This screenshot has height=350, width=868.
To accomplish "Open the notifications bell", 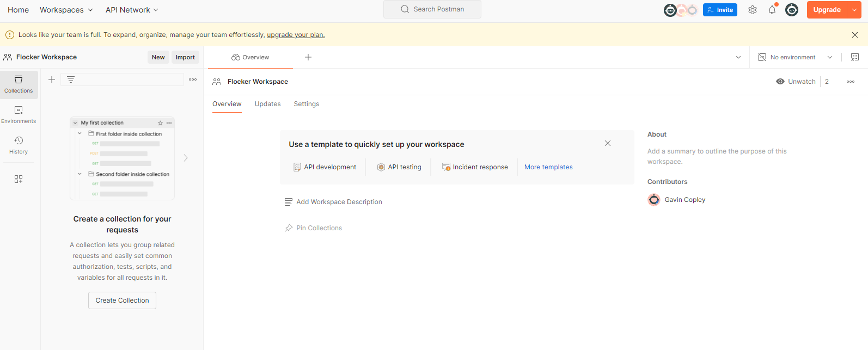I will (772, 10).
